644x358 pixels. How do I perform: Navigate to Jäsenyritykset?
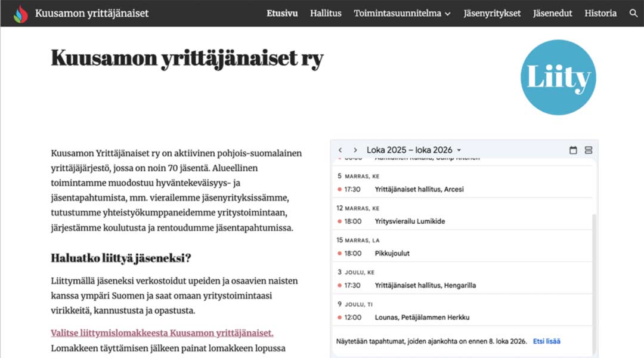click(x=492, y=13)
